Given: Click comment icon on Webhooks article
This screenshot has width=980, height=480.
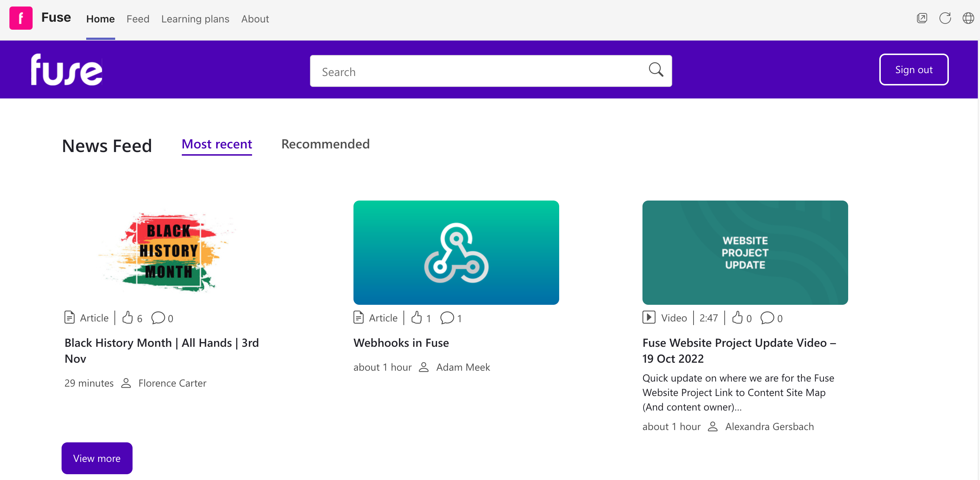Looking at the screenshot, I should pyautogui.click(x=447, y=317).
